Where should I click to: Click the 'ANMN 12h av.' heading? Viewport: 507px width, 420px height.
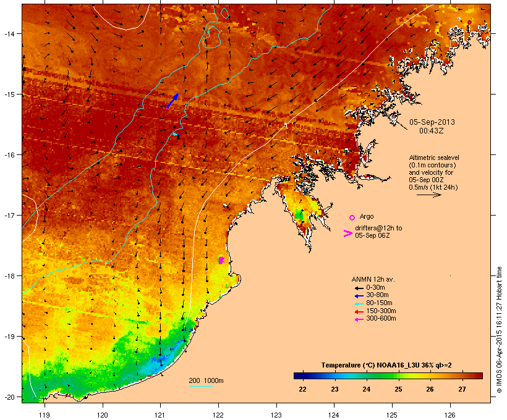pos(373,279)
